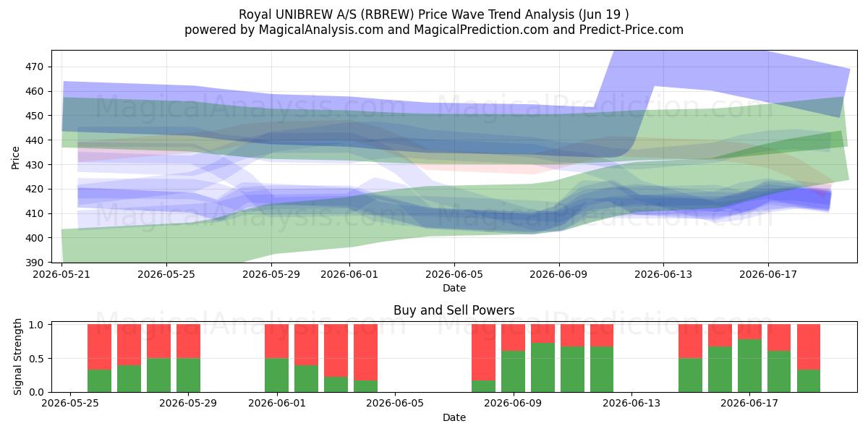This screenshot has height=434, width=868.
Task: Select the 0.5 tick on the signal axis
Action: click(x=37, y=359)
